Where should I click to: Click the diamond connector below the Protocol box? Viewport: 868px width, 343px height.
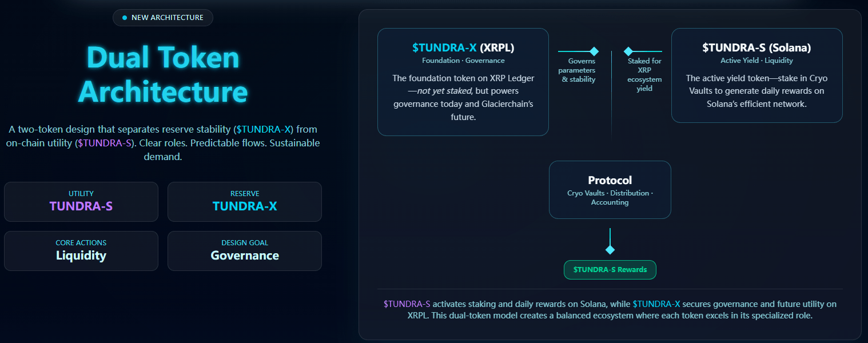pyautogui.click(x=610, y=250)
